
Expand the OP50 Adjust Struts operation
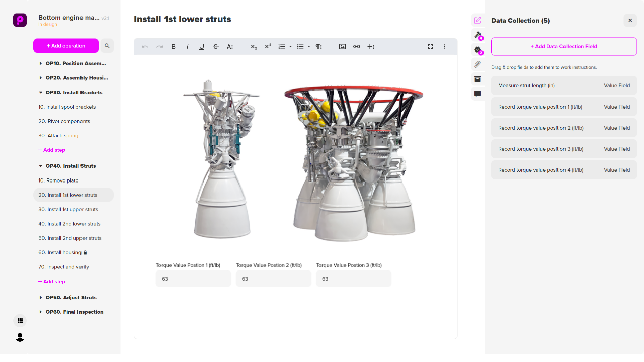[x=41, y=297]
